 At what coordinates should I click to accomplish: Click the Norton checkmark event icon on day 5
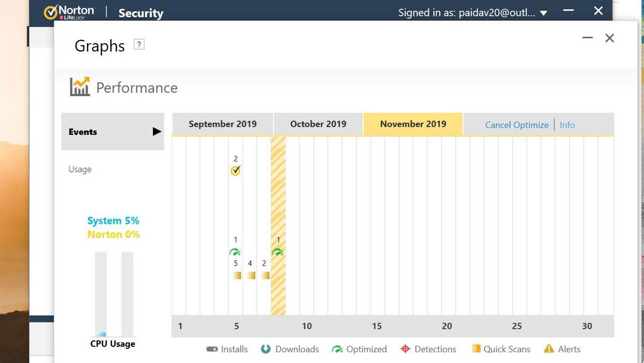[x=236, y=171]
